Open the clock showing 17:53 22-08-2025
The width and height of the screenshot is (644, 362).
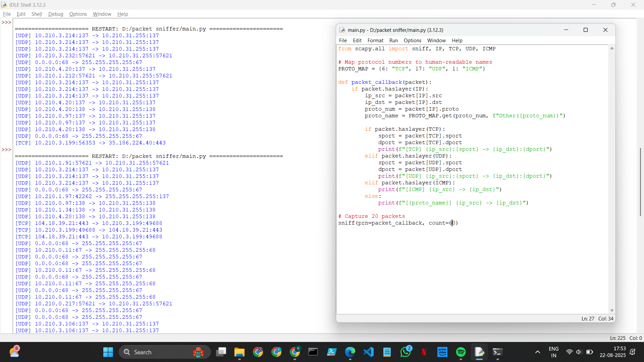click(x=613, y=352)
